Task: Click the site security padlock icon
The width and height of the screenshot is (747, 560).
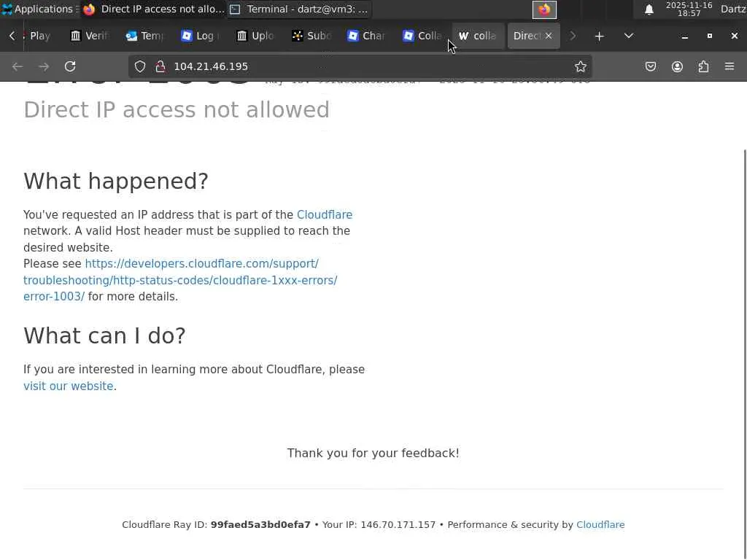Action: pyautogui.click(x=160, y=66)
